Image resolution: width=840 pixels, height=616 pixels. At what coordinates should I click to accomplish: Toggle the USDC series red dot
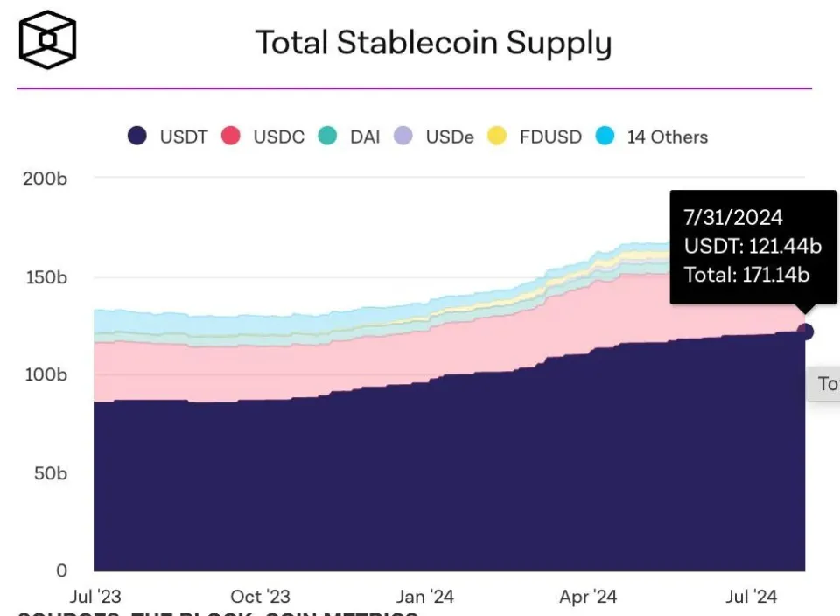click(x=231, y=136)
